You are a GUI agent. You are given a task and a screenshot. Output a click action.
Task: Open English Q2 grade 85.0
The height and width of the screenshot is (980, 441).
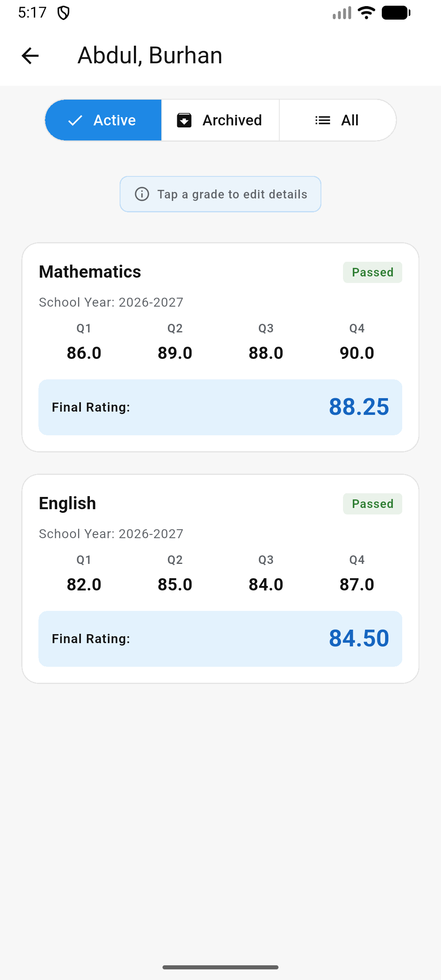click(x=175, y=584)
